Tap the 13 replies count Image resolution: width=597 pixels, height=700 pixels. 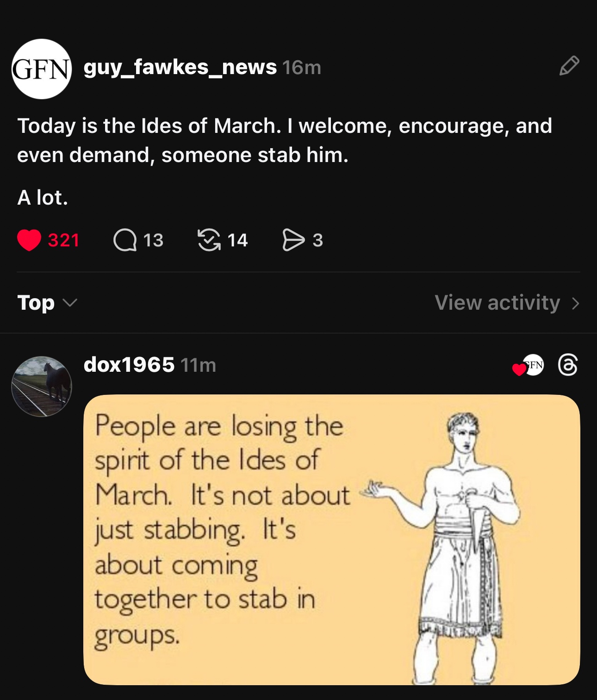153,240
